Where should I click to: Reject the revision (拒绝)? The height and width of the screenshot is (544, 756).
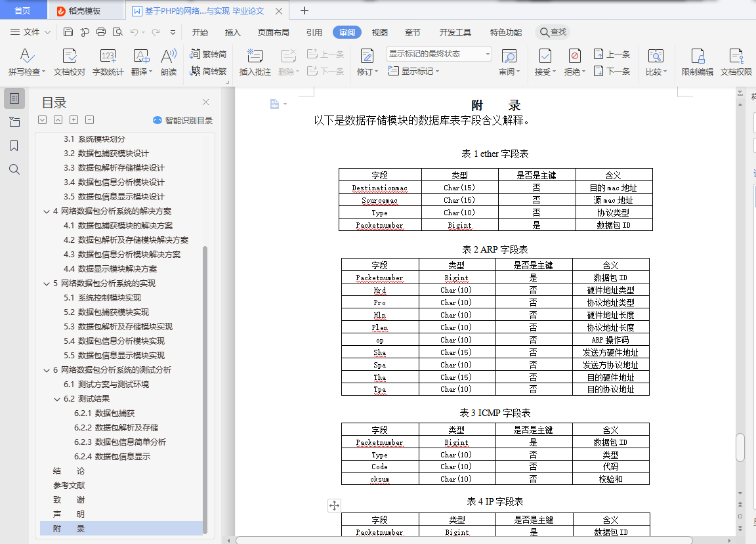(575, 62)
